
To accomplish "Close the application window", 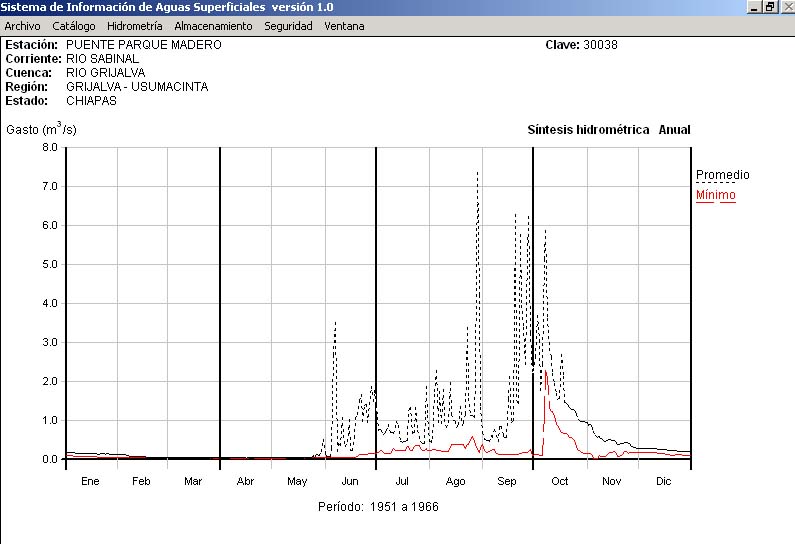I will (786, 7).
